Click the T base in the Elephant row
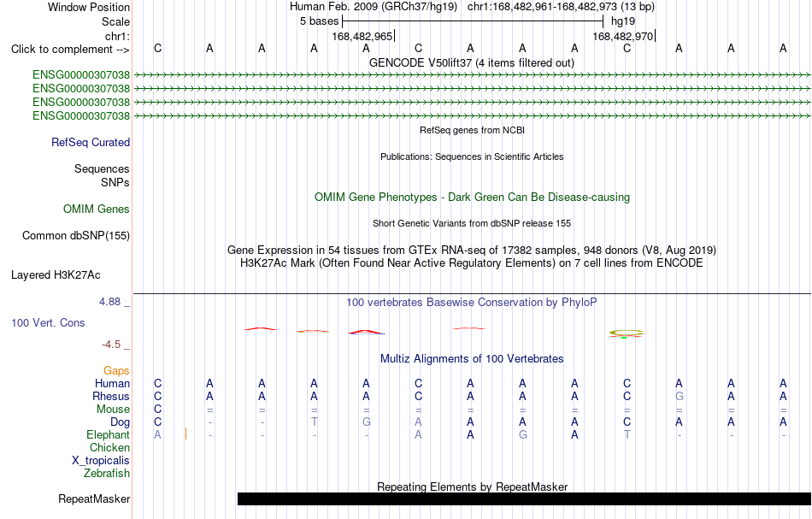The width and height of the screenshot is (812, 519). coord(627,434)
